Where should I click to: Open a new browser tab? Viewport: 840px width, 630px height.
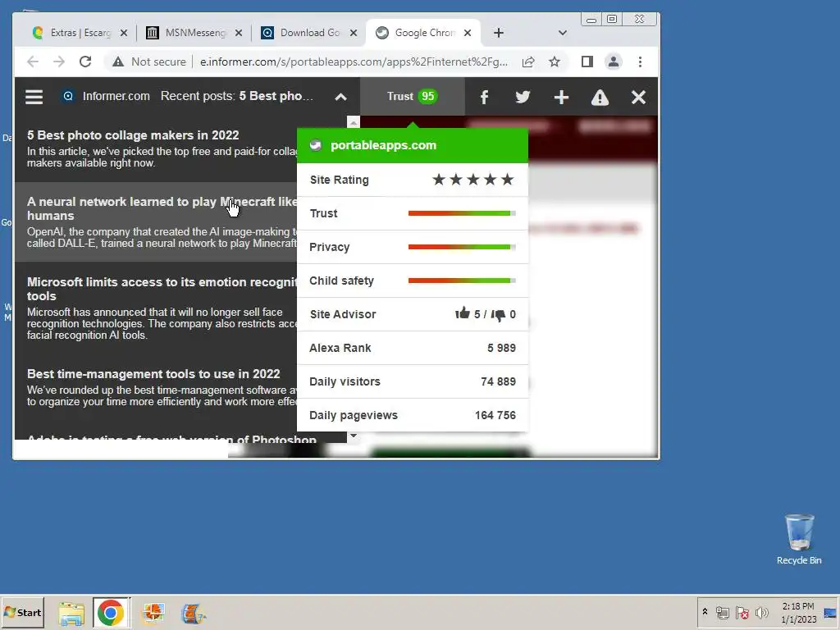498,33
